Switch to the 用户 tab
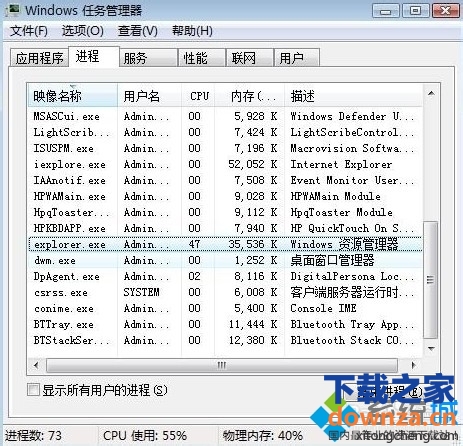Viewport: 463px width, 446px height. tap(297, 58)
